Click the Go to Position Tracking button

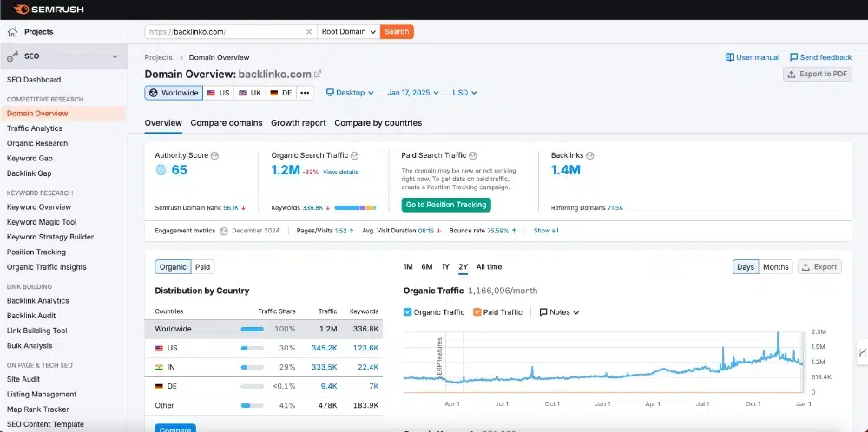point(446,205)
